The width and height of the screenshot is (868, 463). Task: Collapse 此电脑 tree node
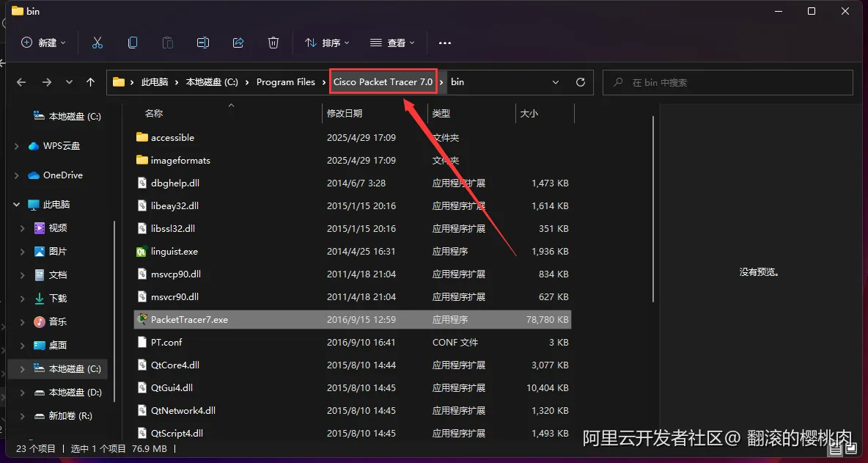click(x=17, y=205)
